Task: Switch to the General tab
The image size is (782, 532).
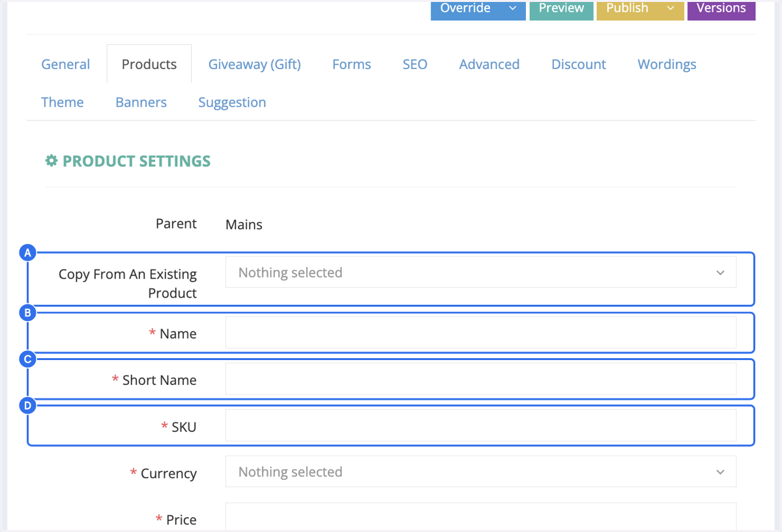Action: (x=66, y=64)
